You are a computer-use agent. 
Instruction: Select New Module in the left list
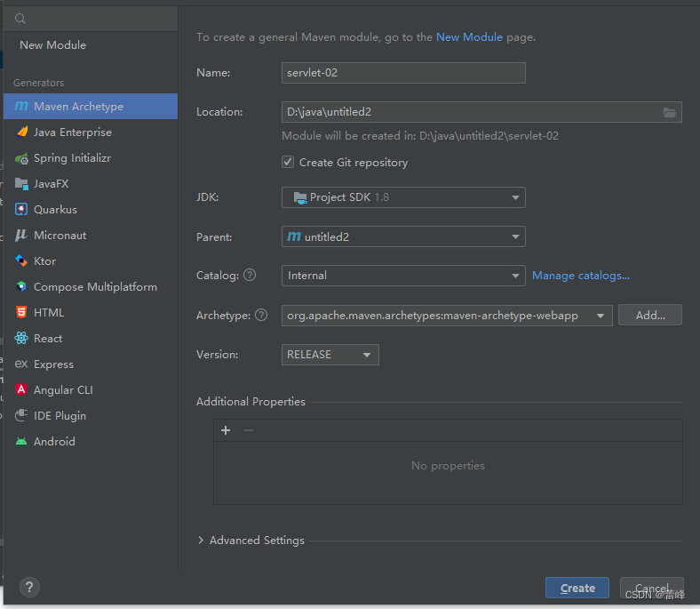coord(53,45)
